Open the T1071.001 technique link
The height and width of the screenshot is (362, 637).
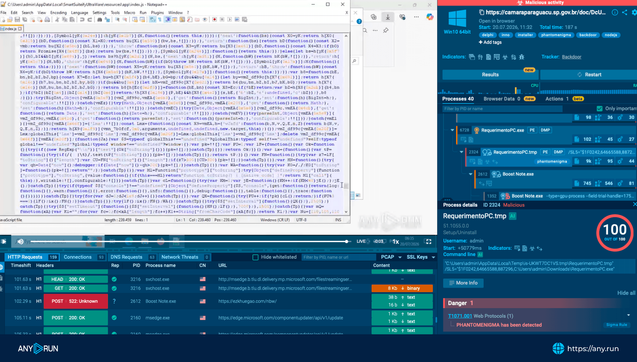click(460, 316)
